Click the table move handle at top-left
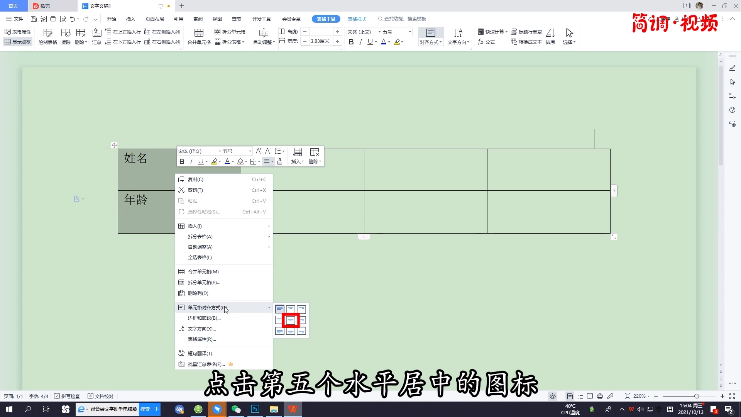Viewport: 741px width, 417px height. pyautogui.click(x=114, y=146)
